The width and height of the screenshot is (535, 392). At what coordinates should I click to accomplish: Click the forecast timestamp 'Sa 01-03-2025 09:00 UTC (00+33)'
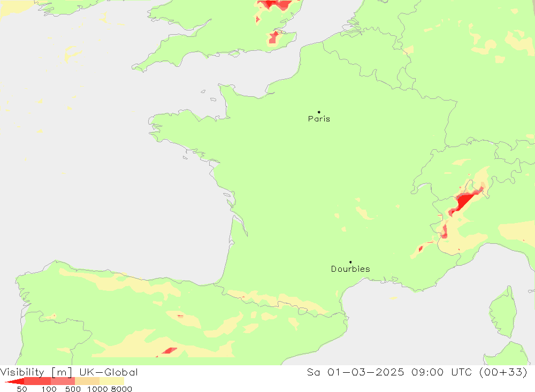tap(417, 372)
